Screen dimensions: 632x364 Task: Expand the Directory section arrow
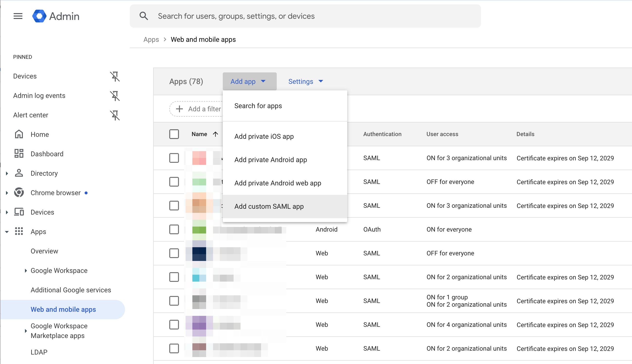point(7,173)
